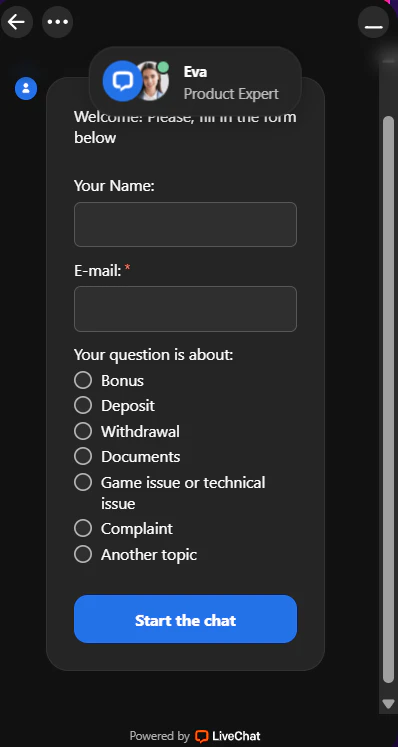Viewport: 398px width, 747px height.
Task: Click the blue user profile icon
Action: 26,89
